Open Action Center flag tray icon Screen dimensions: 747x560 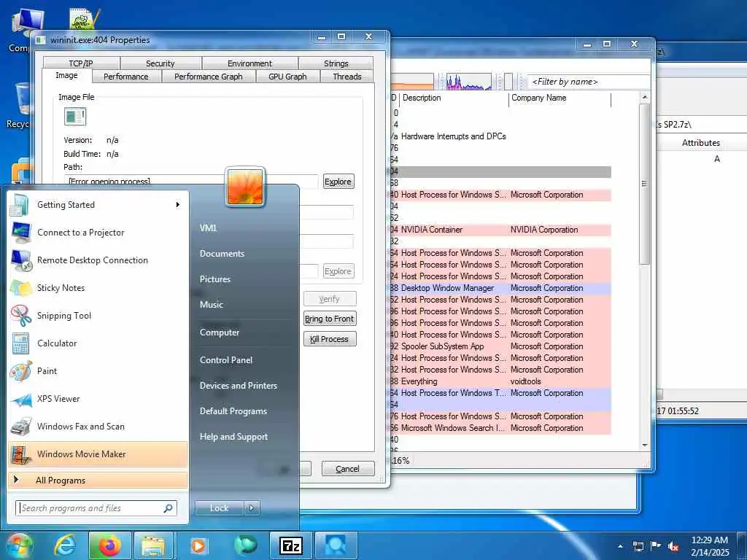[x=656, y=546]
